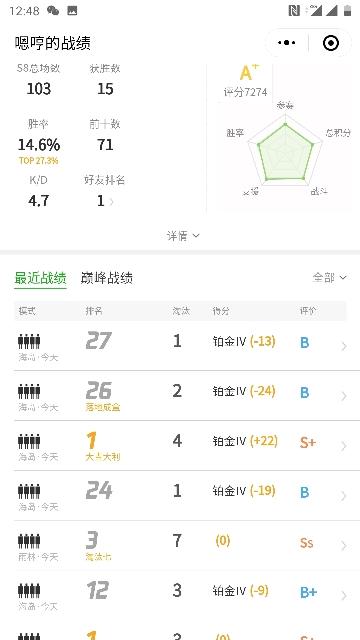Screen dimensions: 360x640
Task: Open the mini program more-options dots menu
Action: point(287,42)
